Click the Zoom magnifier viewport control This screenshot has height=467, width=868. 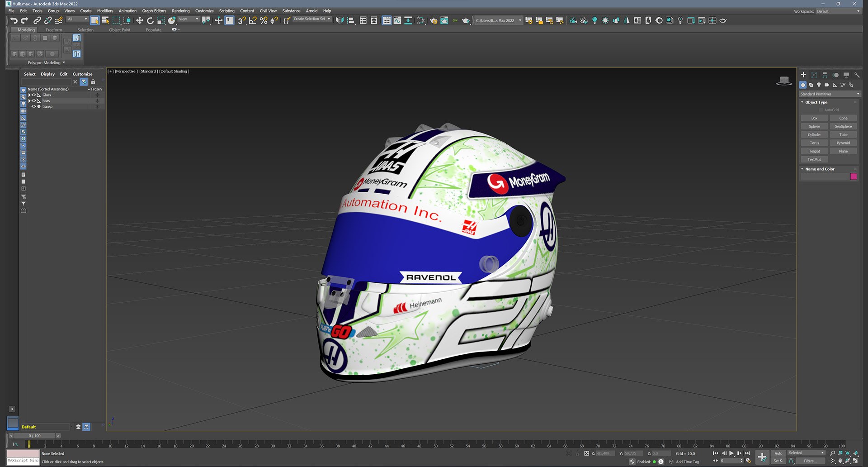click(x=832, y=453)
